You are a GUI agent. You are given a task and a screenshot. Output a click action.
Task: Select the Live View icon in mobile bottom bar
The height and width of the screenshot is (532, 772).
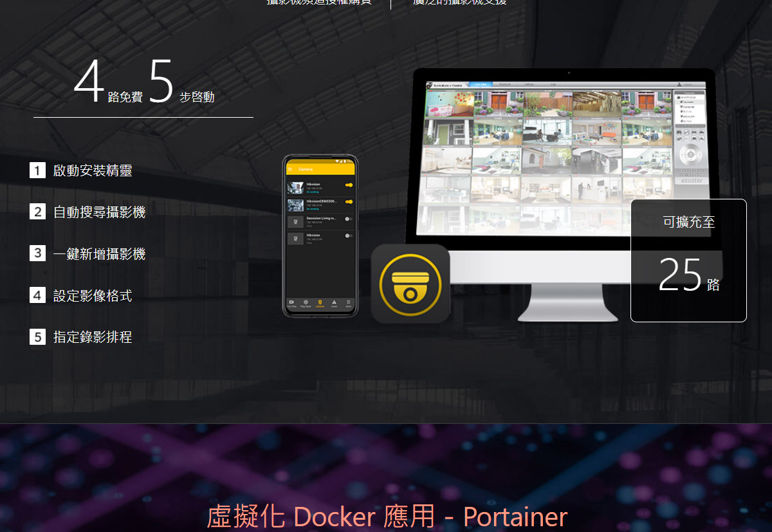pyautogui.click(x=291, y=302)
